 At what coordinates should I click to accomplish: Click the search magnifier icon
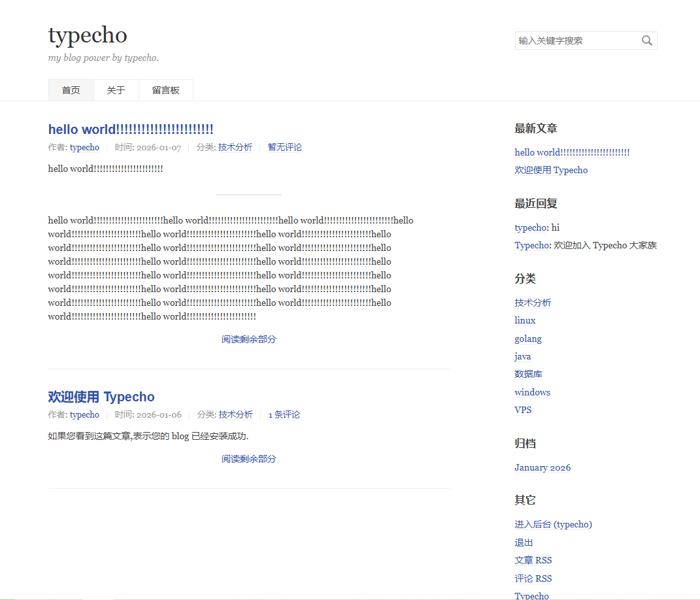[x=647, y=41]
